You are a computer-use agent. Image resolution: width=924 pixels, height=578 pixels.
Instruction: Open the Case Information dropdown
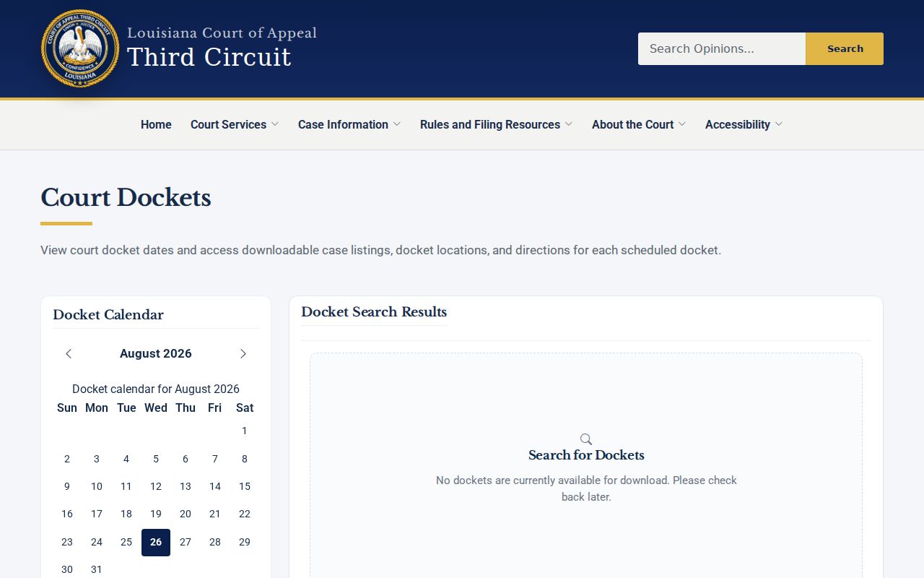pos(349,124)
